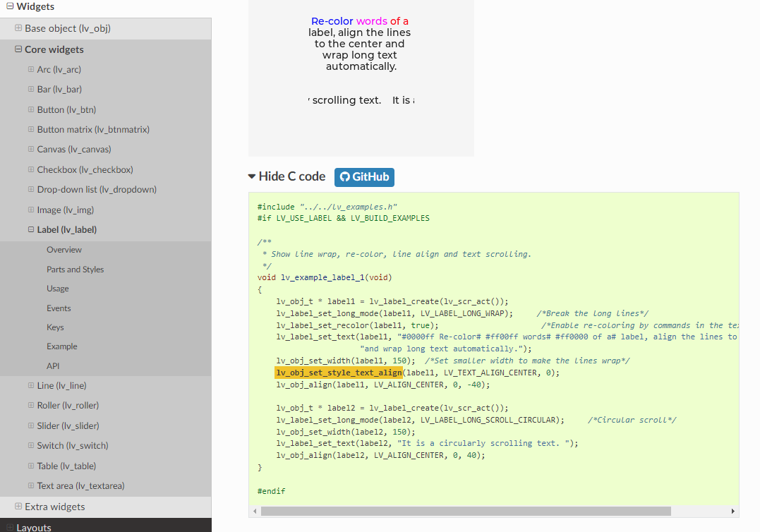Expand the Canvas (lv_canvas) plus icon

(31, 149)
